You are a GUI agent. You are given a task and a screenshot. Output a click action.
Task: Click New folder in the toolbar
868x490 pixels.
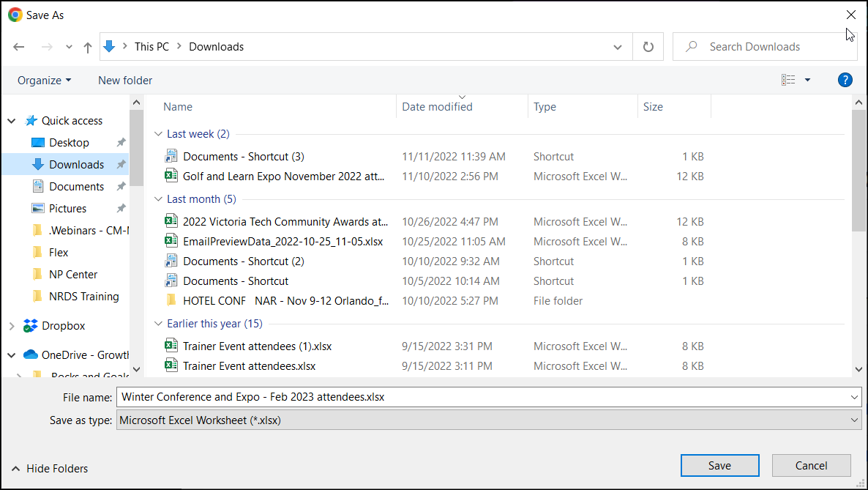tap(125, 81)
